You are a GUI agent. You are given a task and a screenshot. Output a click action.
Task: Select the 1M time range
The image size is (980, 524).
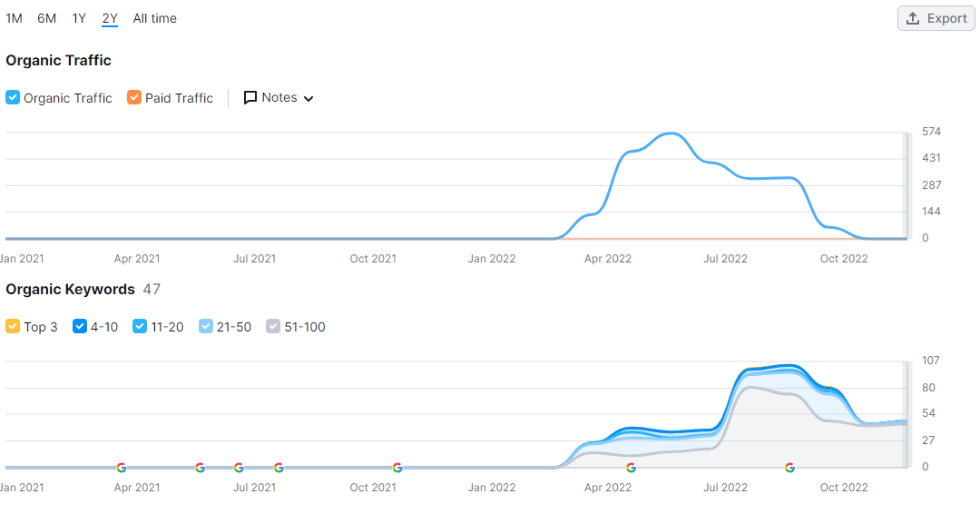(x=14, y=19)
